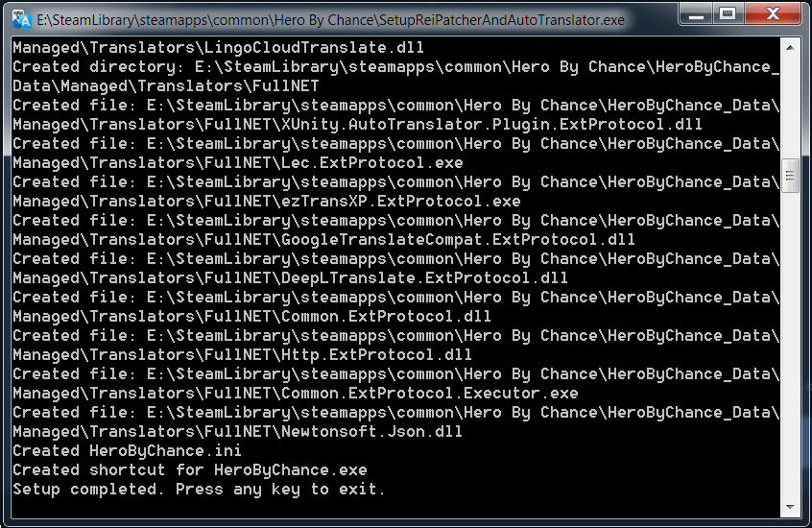Close the SetupReiPatcherAndAutoTranslator window

pos(773,14)
